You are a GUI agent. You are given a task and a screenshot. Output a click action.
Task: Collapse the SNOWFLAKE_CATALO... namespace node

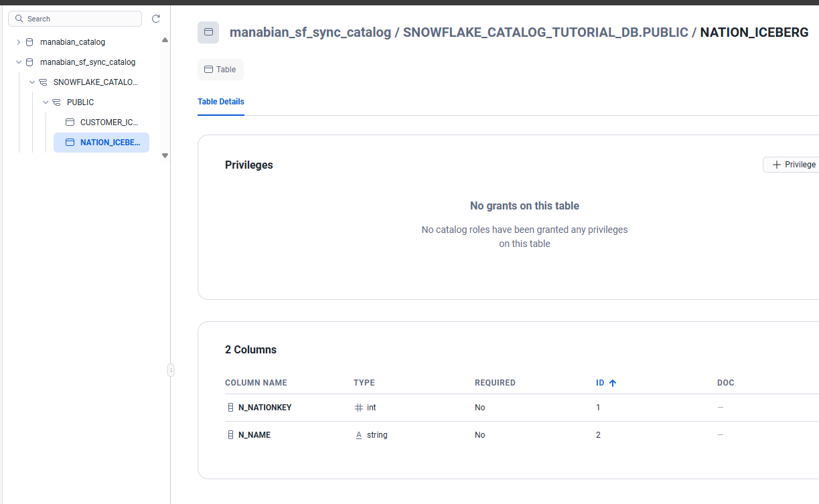point(31,82)
